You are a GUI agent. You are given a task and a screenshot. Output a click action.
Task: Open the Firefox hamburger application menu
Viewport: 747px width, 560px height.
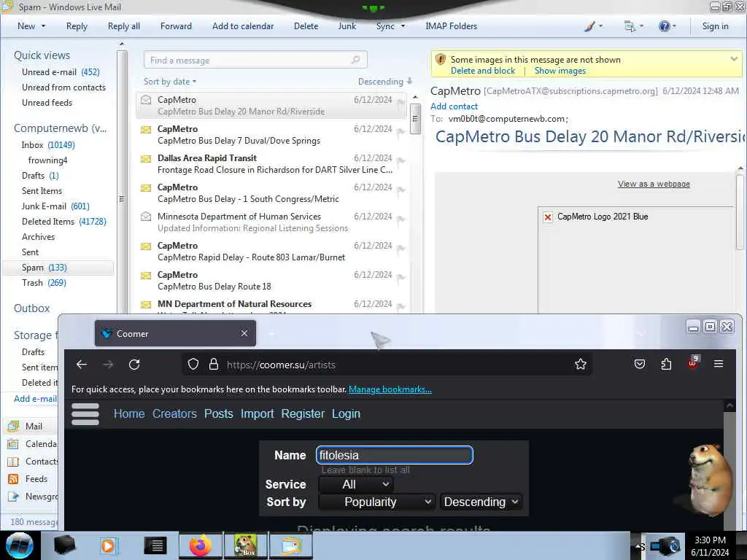click(x=719, y=365)
